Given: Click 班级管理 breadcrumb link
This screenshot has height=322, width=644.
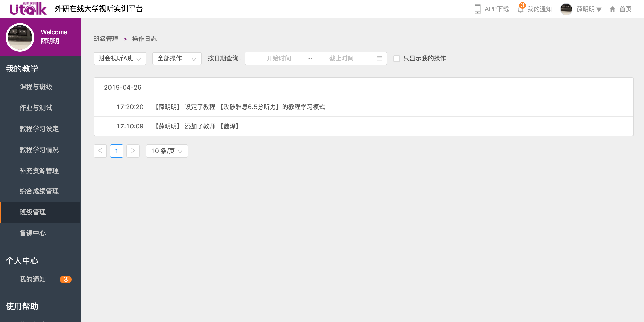Looking at the screenshot, I should (106, 39).
